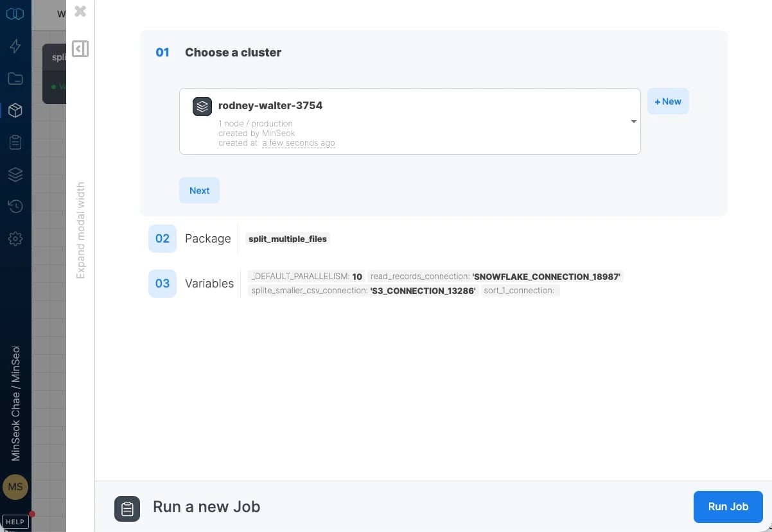
Task: Click the read_records_connection variable
Action: click(495, 277)
